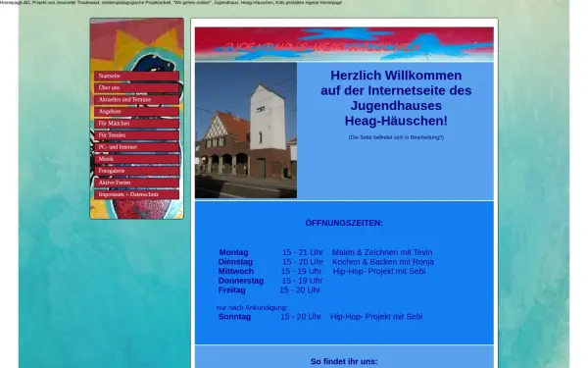View the Fotogalerie page

pos(136,171)
